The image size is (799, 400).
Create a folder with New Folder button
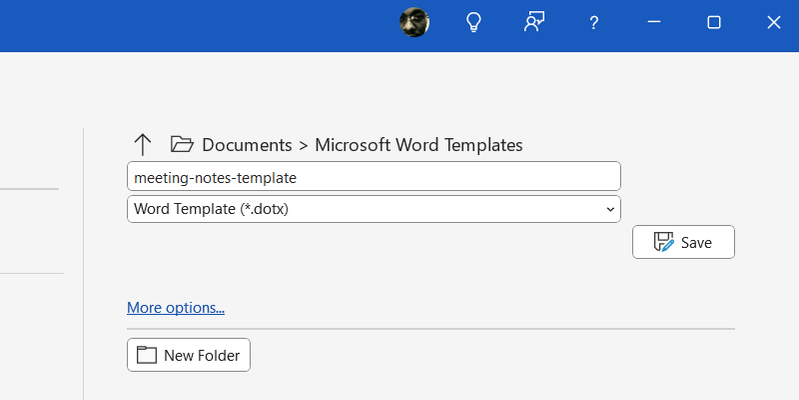[x=189, y=355]
